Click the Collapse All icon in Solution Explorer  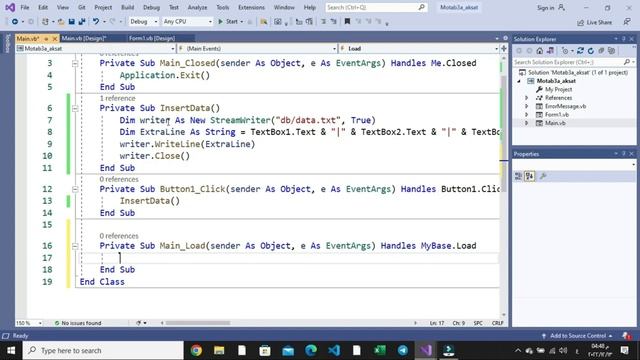[x=601, y=51]
